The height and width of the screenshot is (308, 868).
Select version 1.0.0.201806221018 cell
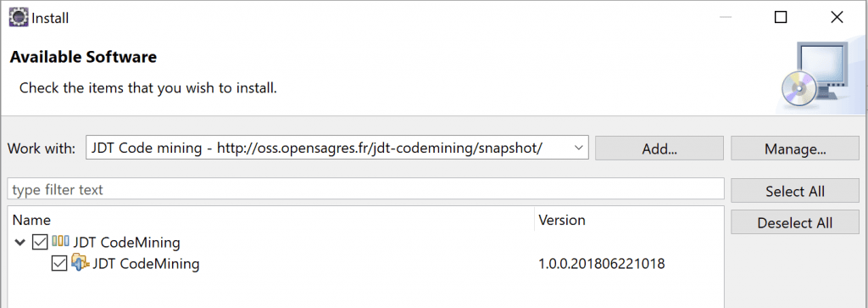tap(602, 264)
